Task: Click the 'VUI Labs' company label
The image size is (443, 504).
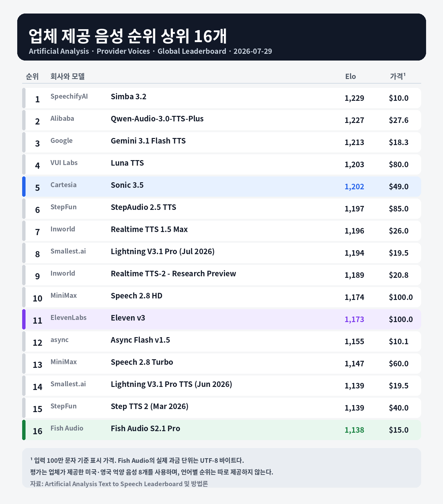Action: (64, 163)
